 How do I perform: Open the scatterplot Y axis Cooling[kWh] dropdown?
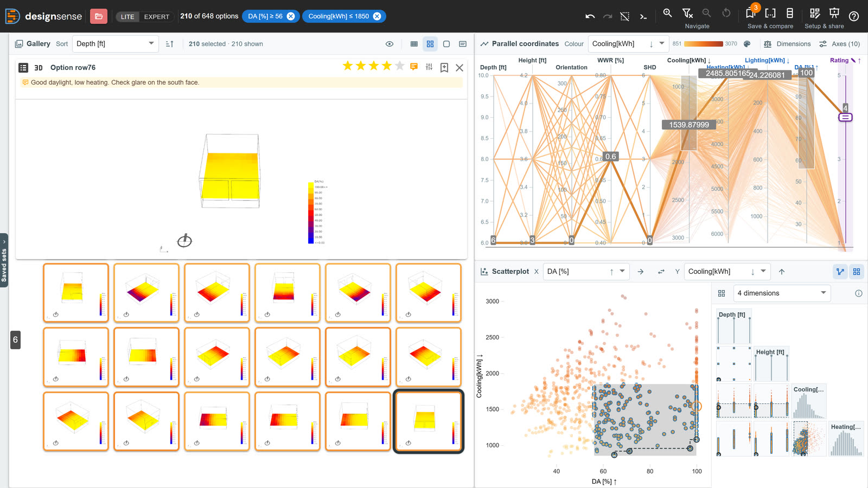(727, 272)
